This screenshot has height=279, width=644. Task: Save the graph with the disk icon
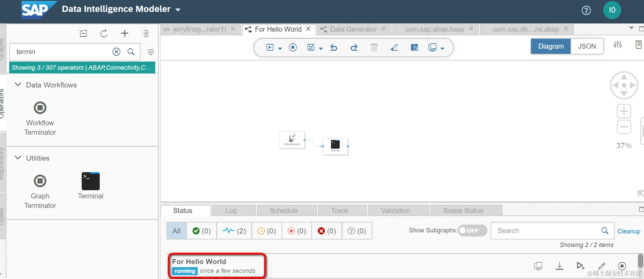[x=311, y=47]
